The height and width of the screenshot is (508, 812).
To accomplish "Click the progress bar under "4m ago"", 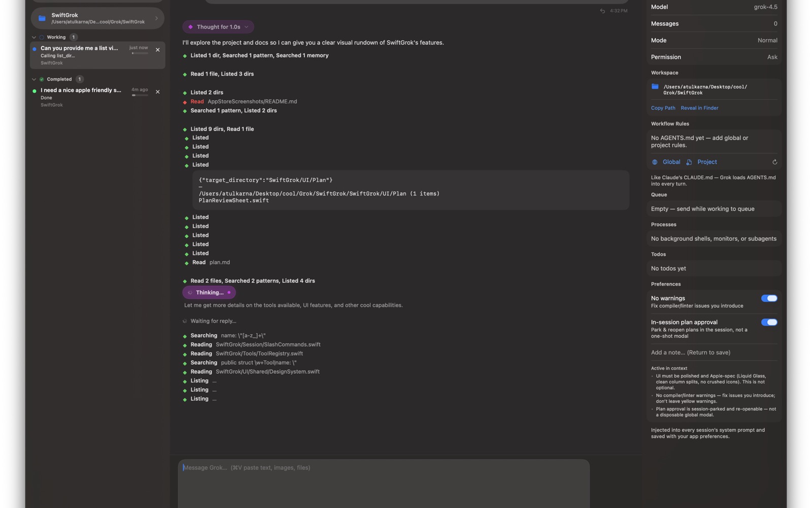I will point(140,95).
